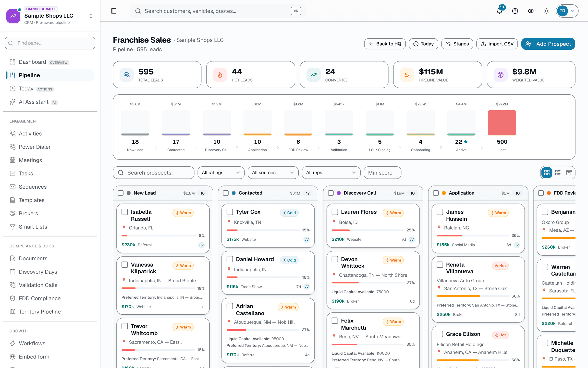Switch to the list view icon
588x368 pixels.
[x=558, y=173]
